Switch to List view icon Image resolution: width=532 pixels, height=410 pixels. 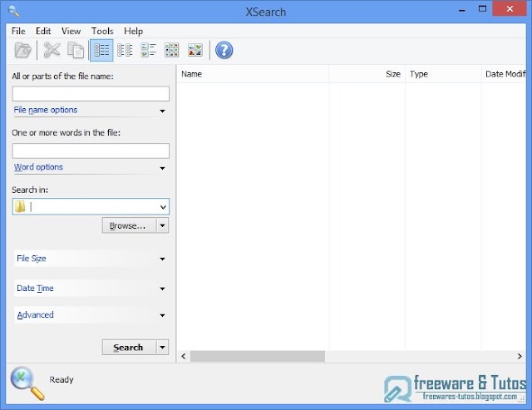tap(125, 50)
